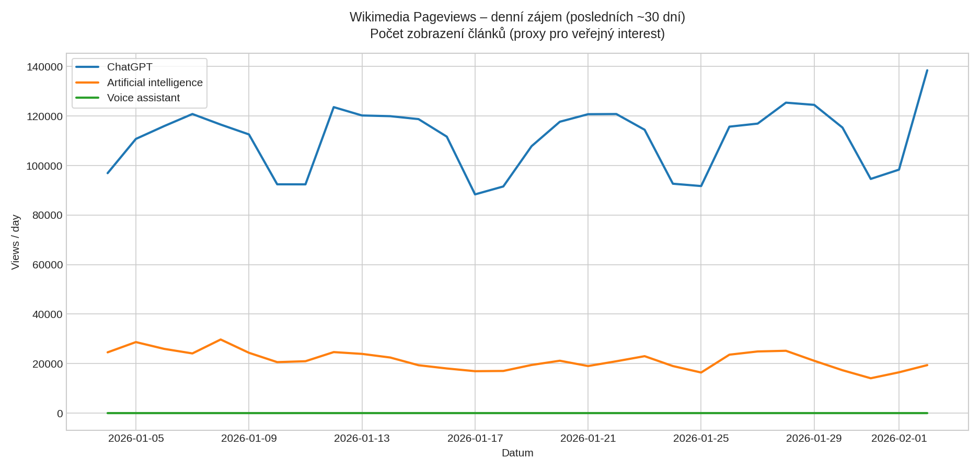Click the subtitle about počet zobrazení článků
The image size is (980, 470).
[517, 33]
